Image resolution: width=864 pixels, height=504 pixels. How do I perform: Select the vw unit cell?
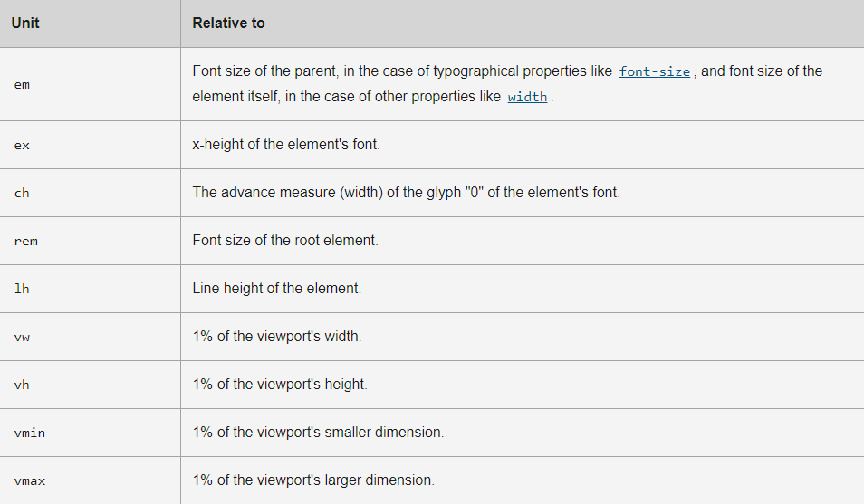coord(90,337)
